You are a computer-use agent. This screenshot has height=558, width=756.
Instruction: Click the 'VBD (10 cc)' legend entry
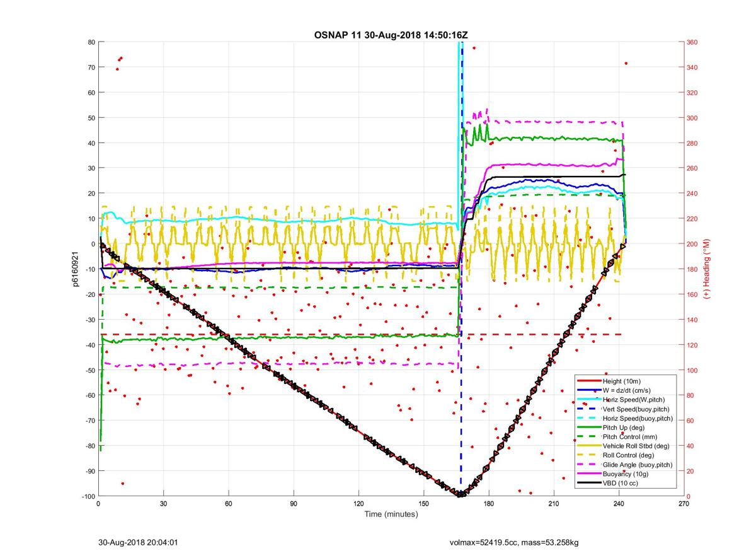tap(621, 483)
